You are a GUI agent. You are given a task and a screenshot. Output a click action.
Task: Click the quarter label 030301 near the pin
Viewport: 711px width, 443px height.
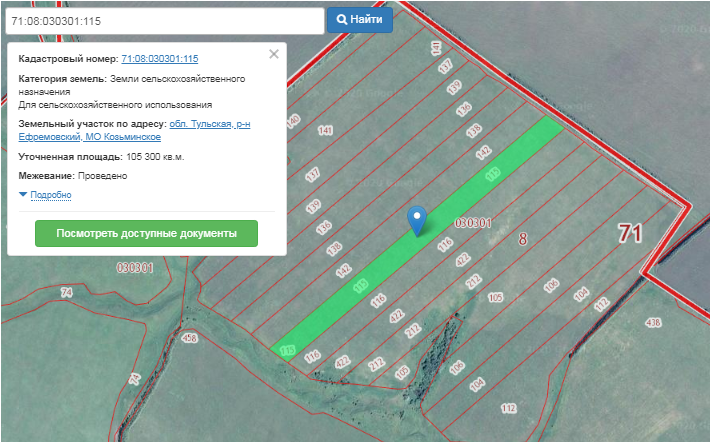(471, 223)
